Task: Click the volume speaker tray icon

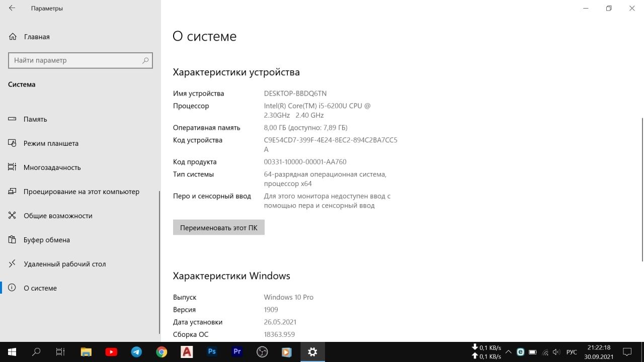Action: 557,352
